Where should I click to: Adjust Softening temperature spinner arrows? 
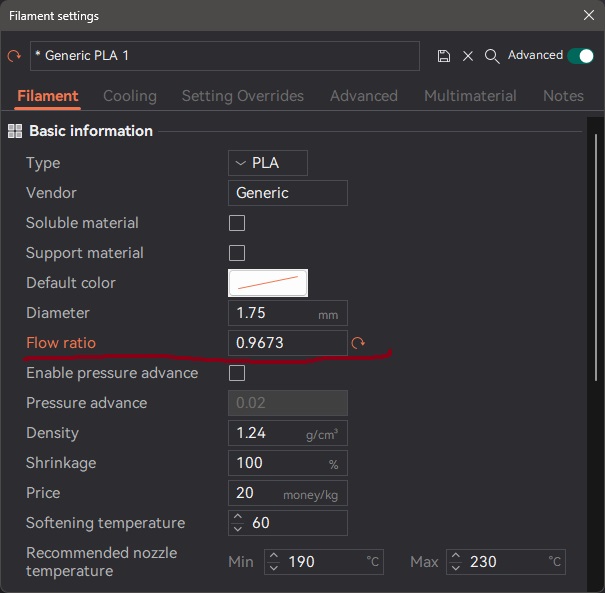coord(238,523)
